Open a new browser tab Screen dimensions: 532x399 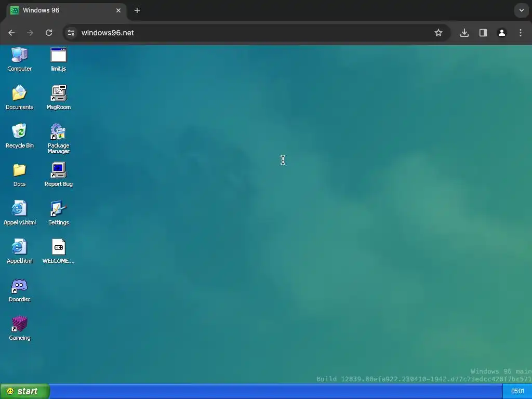coord(137,10)
